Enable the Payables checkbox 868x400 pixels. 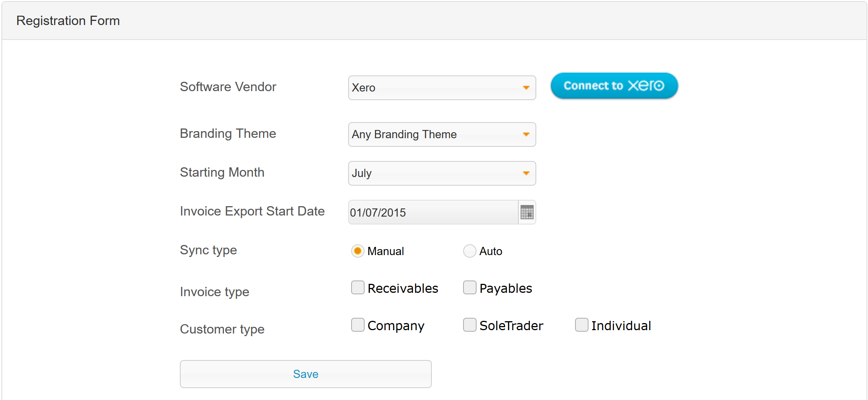[x=469, y=288]
